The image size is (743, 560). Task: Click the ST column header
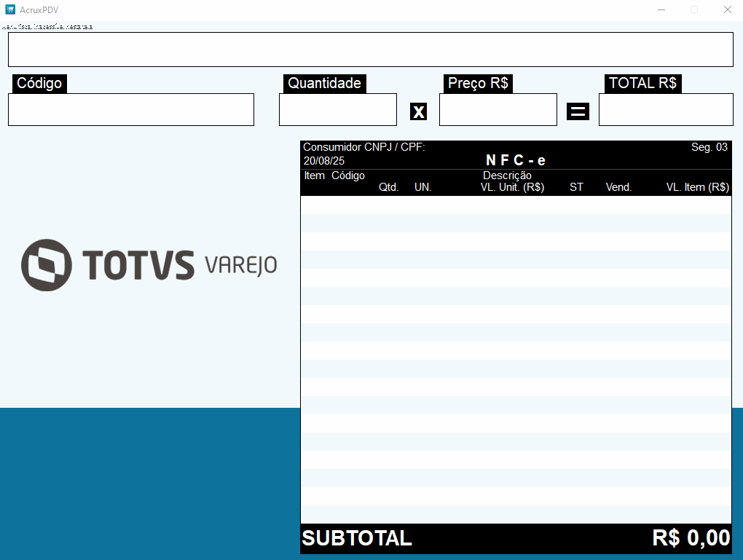576,187
